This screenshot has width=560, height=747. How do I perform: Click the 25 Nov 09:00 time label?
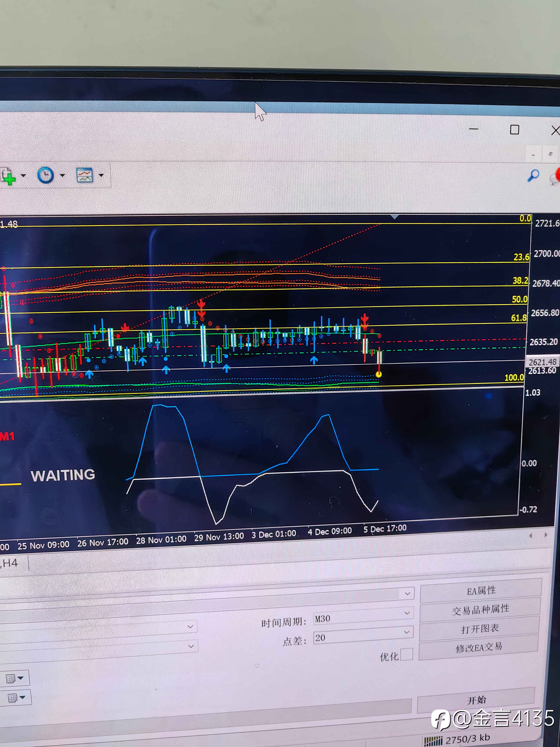pos(43,545)
